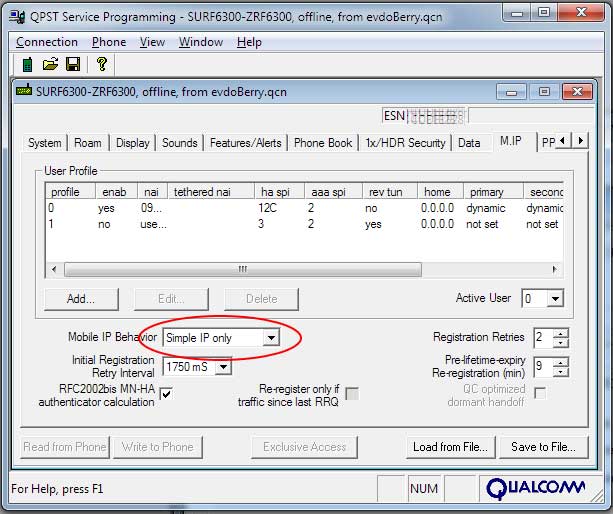Switch to the Display tab
613x514 pixels.
133,143
